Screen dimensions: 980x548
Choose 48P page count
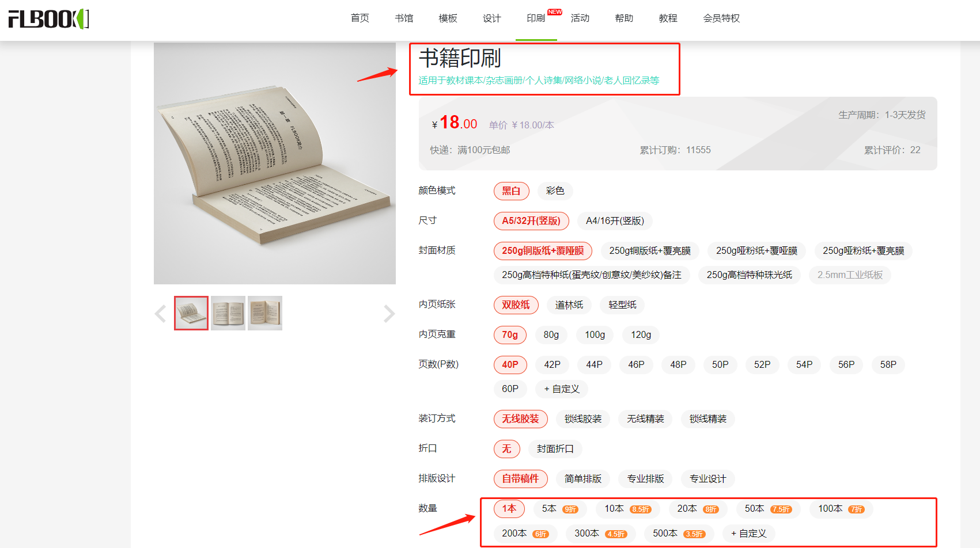[x=679, y=365]
